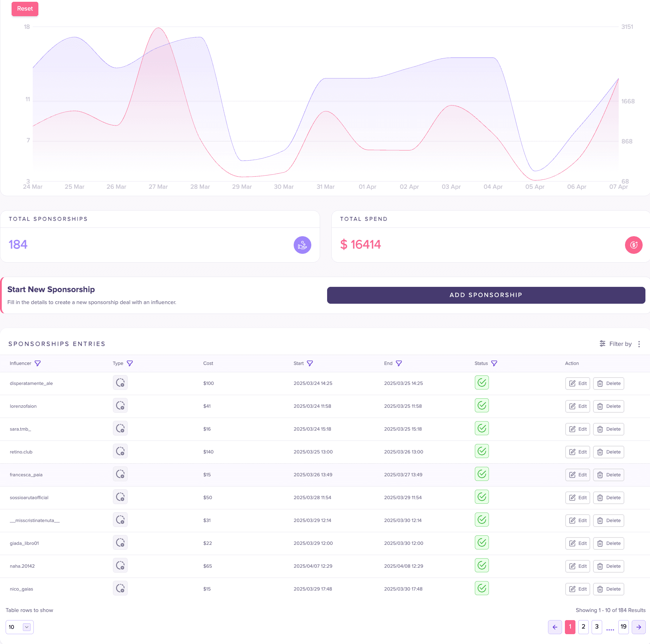The image size is (650, 644).
Task: Delete the sara.tmb_ sponsorship
Action: pyautogui.click(x=608, y=429)
